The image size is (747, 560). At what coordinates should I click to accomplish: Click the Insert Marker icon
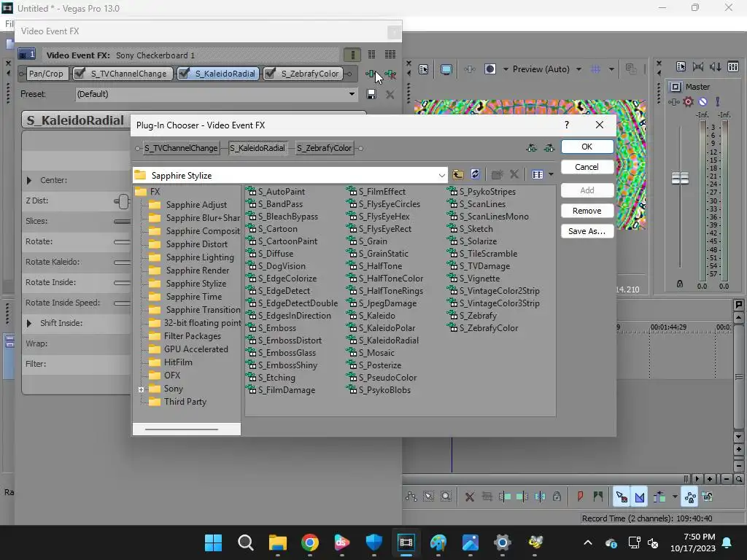(x=580, y=497)
